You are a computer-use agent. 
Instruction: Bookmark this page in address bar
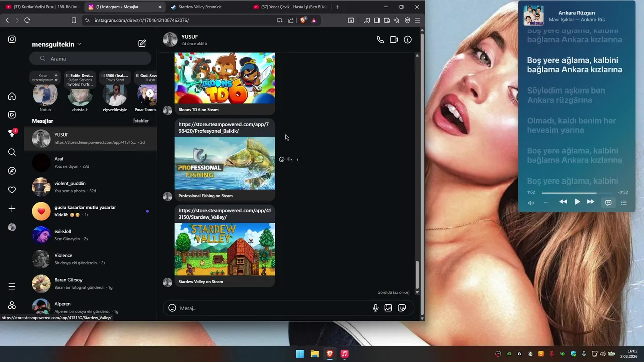pyautogui.click(x=74, y=20)
